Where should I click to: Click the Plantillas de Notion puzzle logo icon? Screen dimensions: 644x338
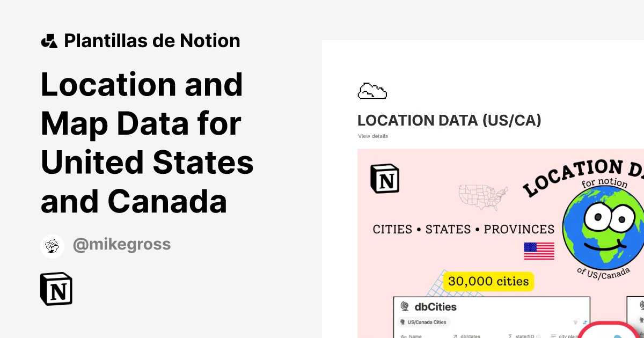click(x=49, y=40)
